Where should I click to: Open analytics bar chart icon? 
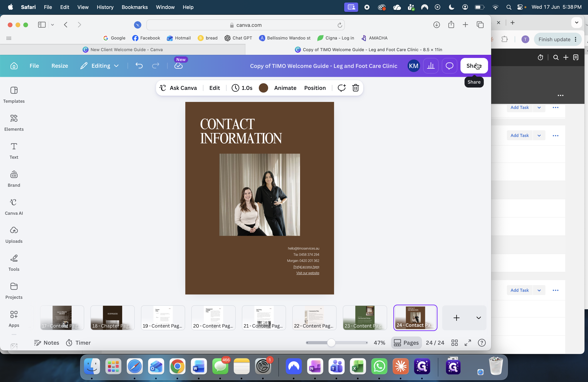coord(431,66)
